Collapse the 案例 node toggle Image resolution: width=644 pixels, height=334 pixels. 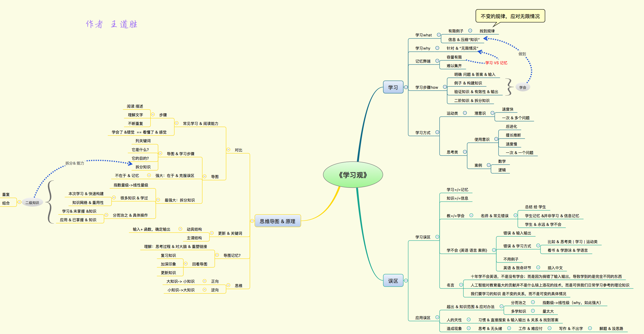coord(489,165)
